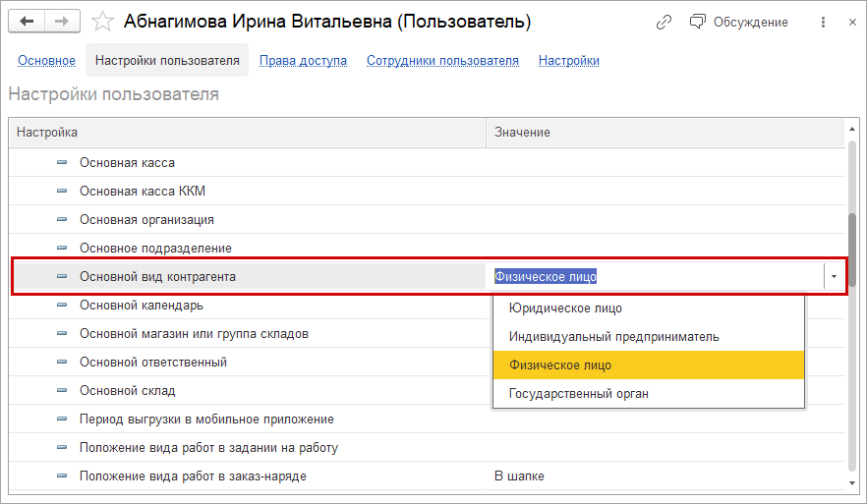The width and height of the screenshot is (867, 504).
Task: Click the forward navigation arrow
Action: click(62, 21)
